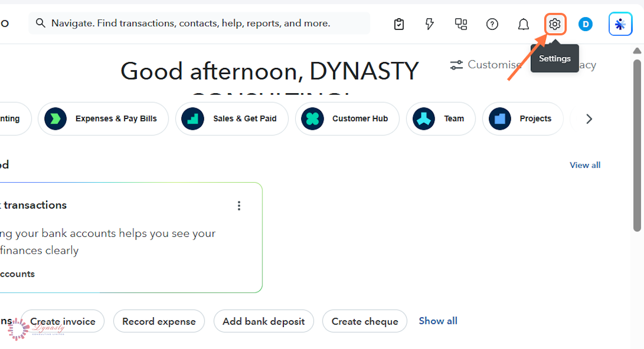Click Create cheque button
The image size is (644, 349).
(x=365, y=321)
